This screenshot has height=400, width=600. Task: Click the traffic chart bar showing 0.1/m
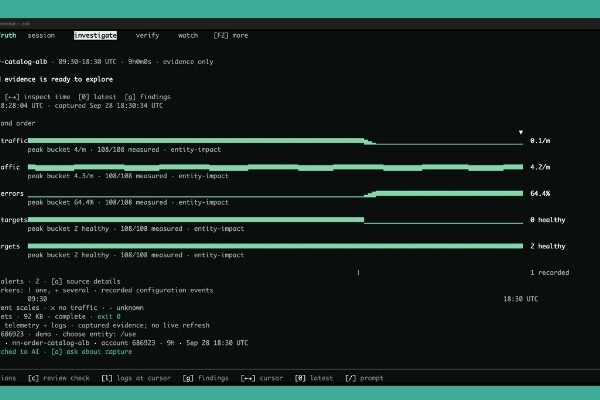(x=275, y=141)
